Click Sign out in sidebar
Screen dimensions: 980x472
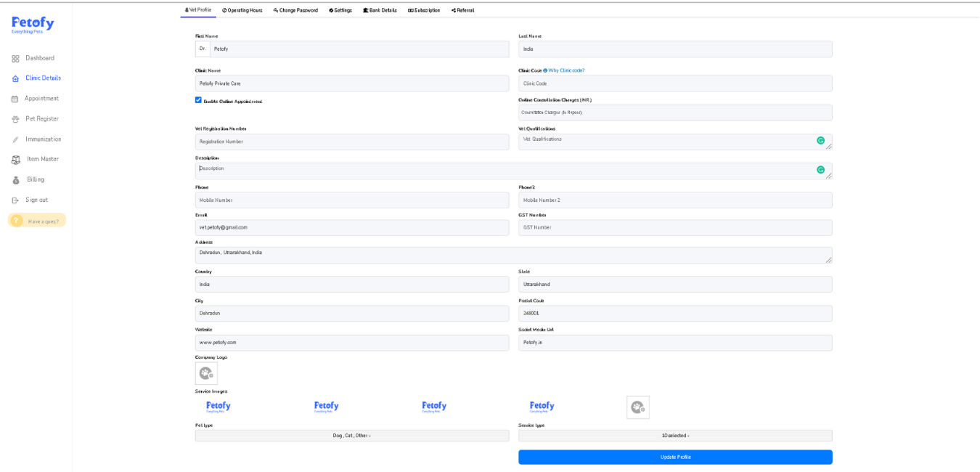pyautogui.click(x=36, y=200)
